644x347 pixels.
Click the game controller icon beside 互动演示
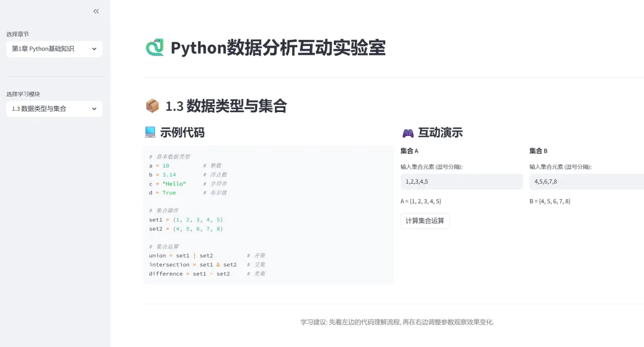(x=408, y=133)
